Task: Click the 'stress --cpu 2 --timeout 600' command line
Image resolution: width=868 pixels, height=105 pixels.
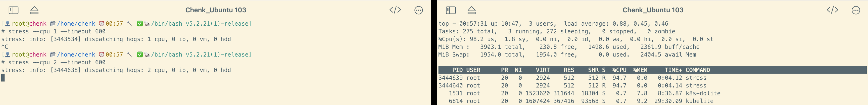Action: coord(57,62)
